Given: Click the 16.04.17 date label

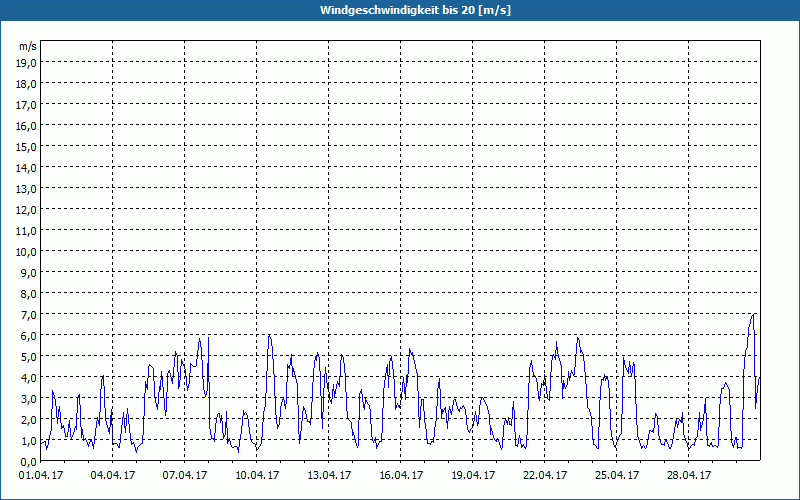Looking at the screenshot, I should tap(401, 476).
